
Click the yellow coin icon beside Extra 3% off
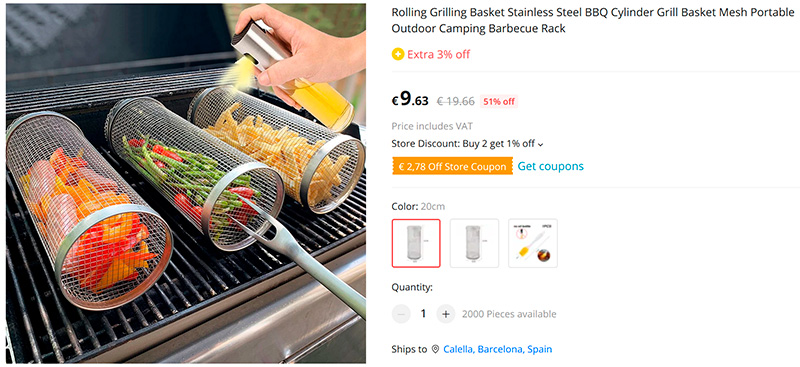[397, 54]
